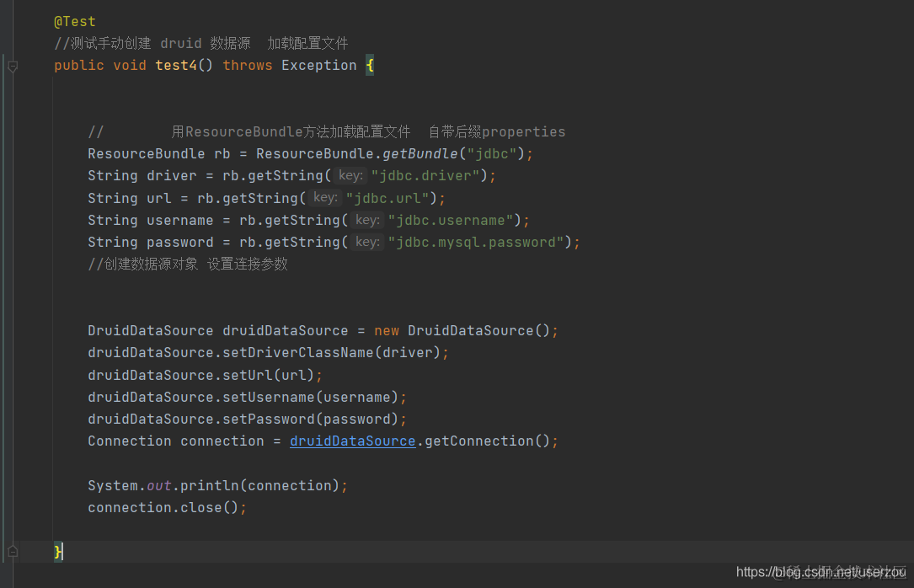914x588 pixels.
Task: Click connection.close() statement
Action: pyautogui.click(x=168, y=508)
